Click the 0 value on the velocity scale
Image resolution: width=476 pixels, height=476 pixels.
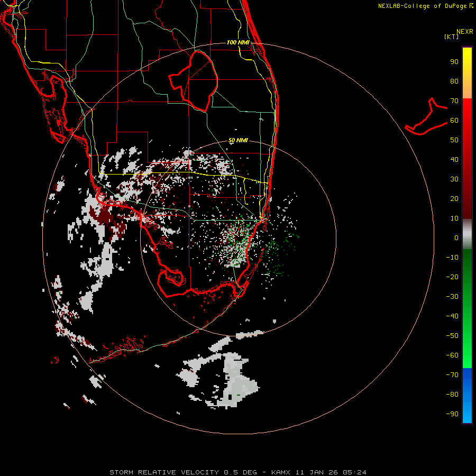click(x=456, y=238)
